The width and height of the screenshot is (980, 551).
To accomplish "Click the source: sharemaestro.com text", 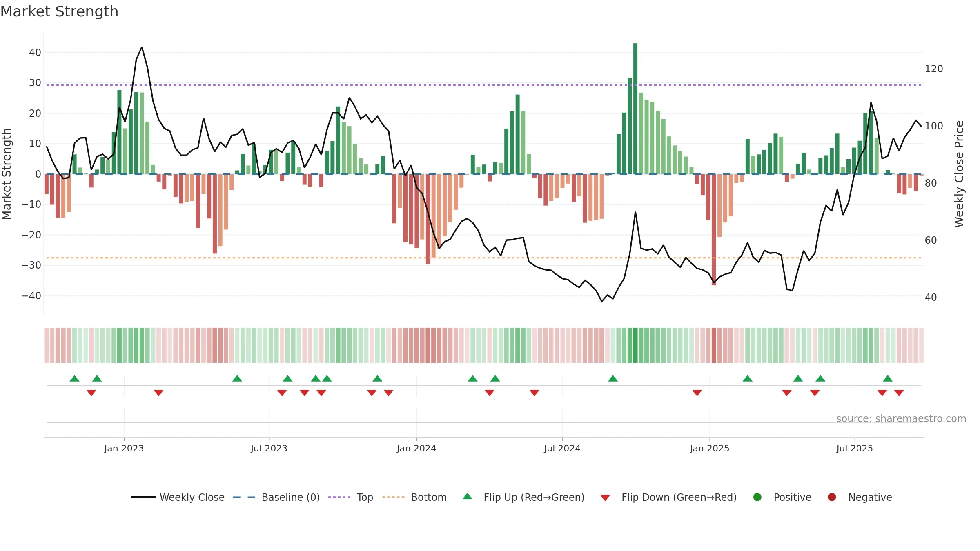I will click(x=901, y=418).
